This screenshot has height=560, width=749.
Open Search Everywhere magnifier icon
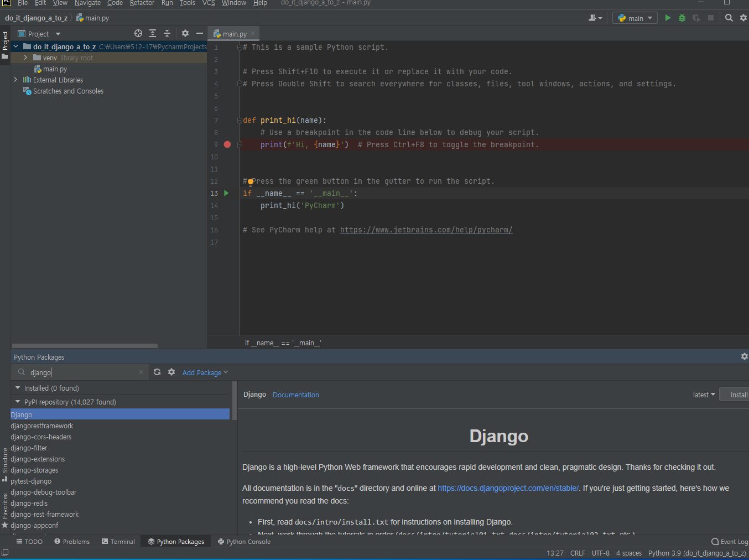[729, 18]
